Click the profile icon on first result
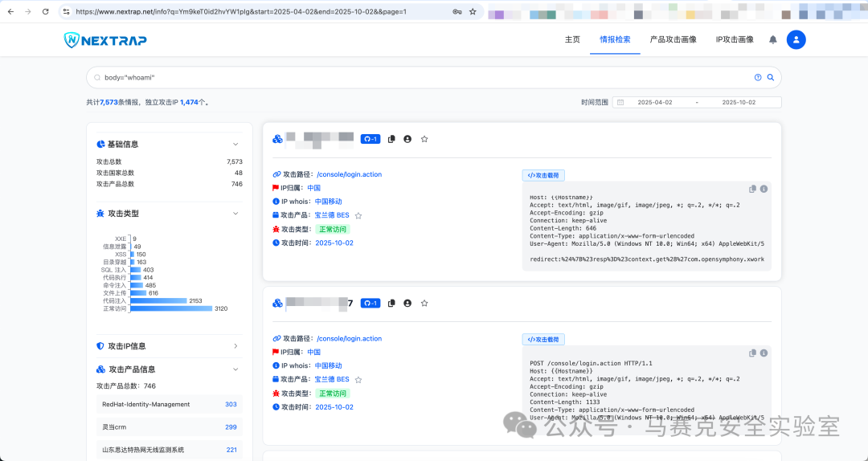 (x=407, y=139)
